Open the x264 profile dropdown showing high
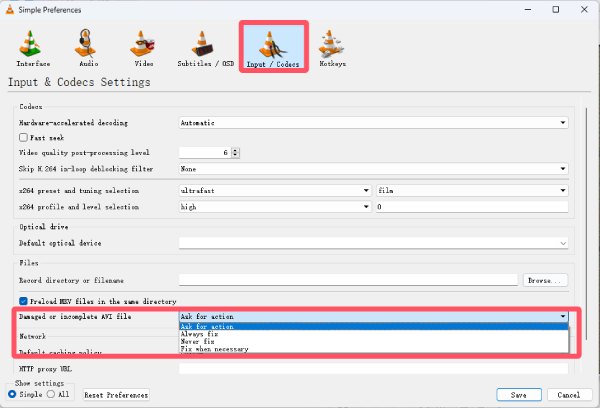The image size is (600, 408). click(x=275, y=207)
